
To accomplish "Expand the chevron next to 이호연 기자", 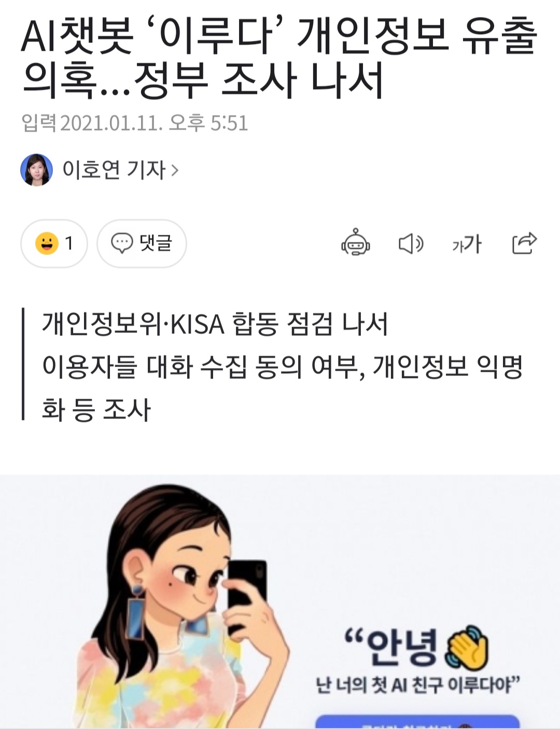I will point(175,170).
